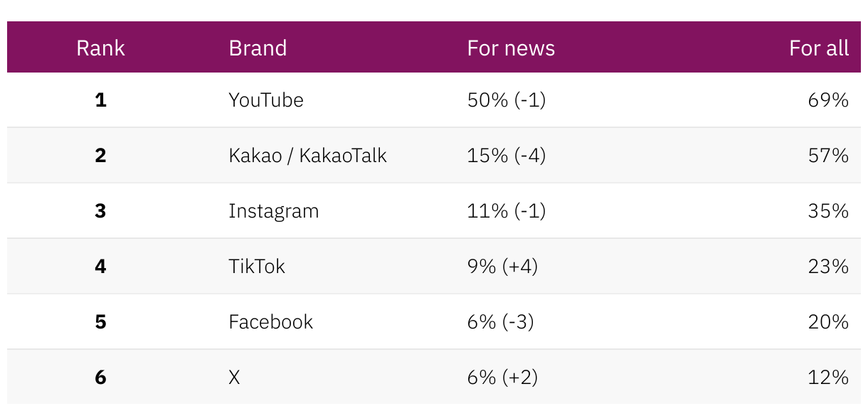Select the Facebook brand cell
868x411 pixels.
click(270, 322)
